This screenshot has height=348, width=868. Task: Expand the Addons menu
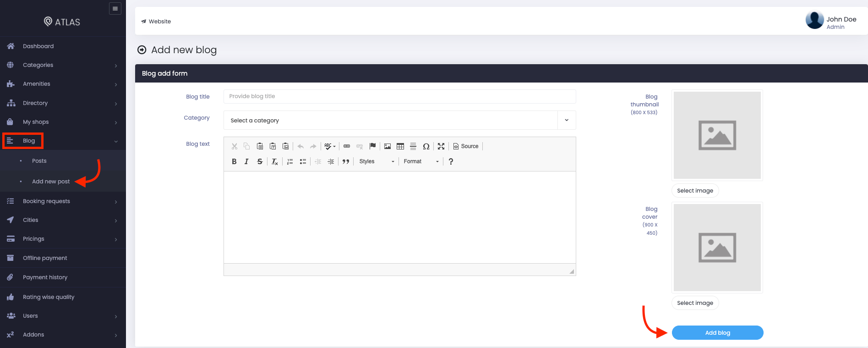[63, 335]
